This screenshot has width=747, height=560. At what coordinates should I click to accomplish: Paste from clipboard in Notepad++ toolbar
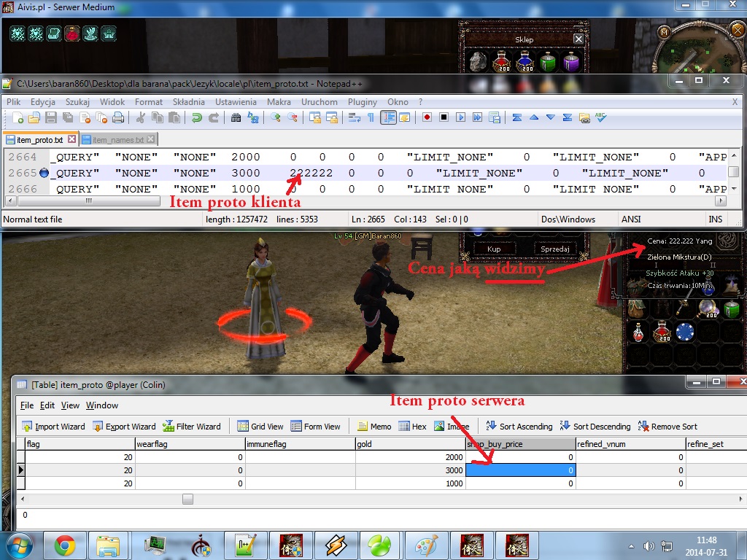click(x=174, y=117)
